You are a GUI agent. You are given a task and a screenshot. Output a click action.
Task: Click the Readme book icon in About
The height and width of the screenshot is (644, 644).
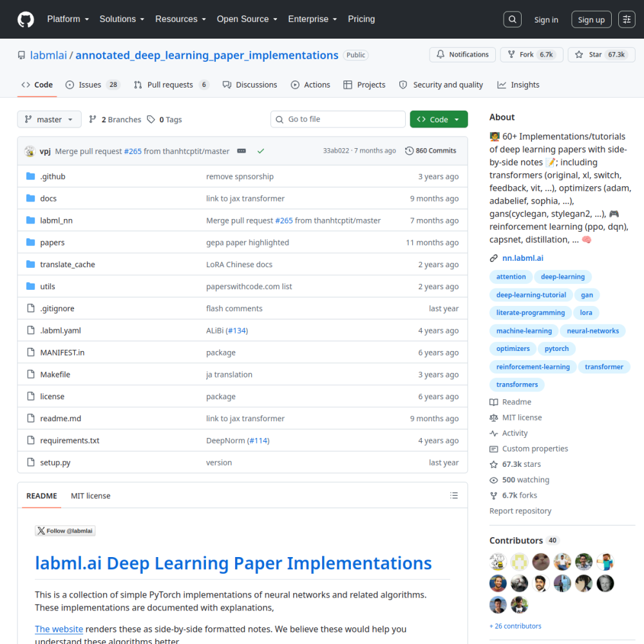click(494, 402)
